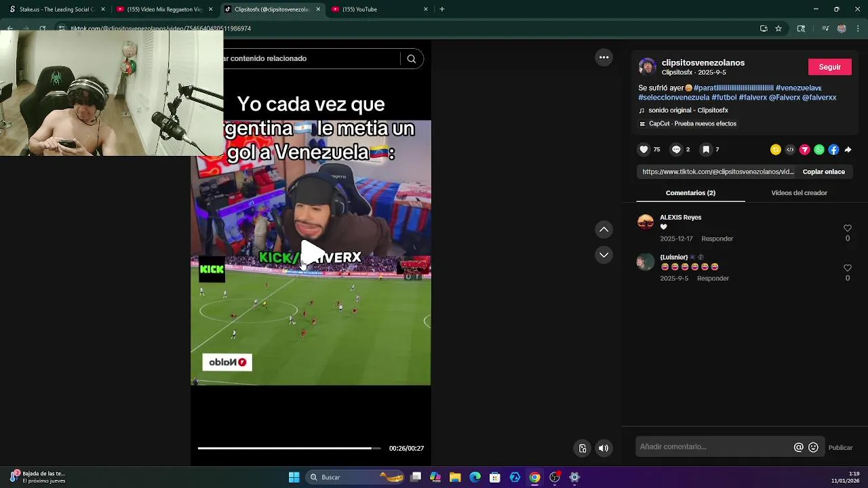Screen dimensions: 868x488
Task: Insert mention with @ icon in comment box
Action: (x=798, y=447)
